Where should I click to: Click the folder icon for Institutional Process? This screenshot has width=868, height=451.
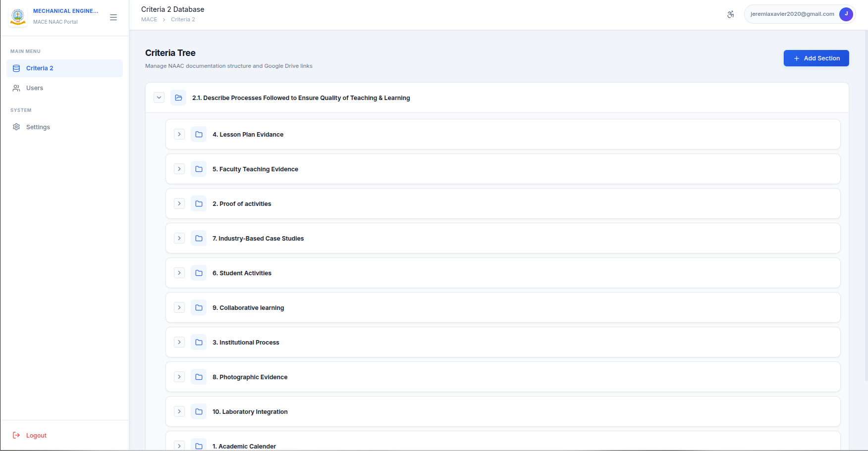[199, 342]
